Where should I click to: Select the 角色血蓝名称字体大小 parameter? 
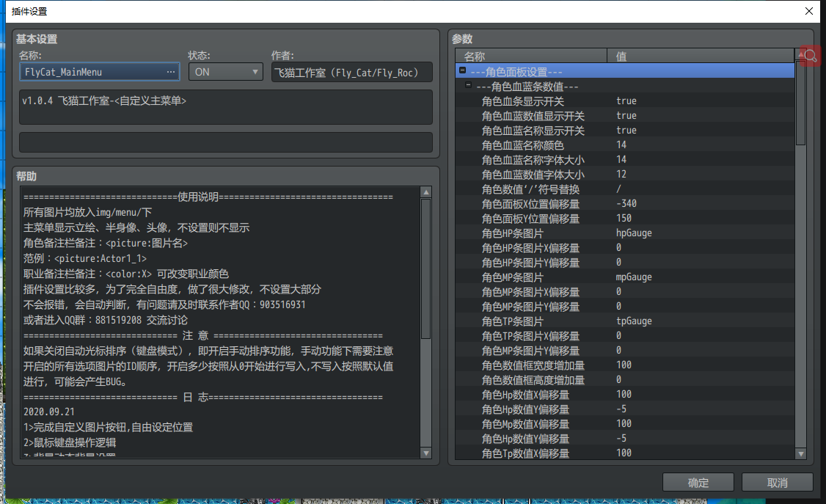tap(625, 160)
